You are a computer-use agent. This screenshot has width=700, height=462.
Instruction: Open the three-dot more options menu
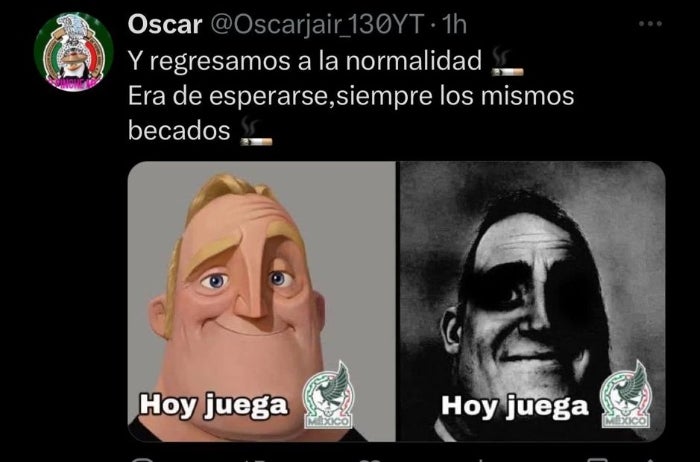pos(650,24)
